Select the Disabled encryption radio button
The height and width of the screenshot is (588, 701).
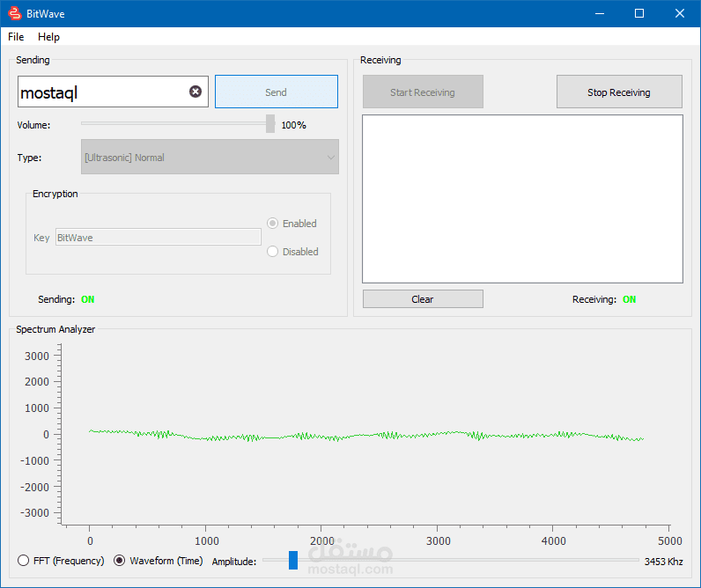[272, 252]
